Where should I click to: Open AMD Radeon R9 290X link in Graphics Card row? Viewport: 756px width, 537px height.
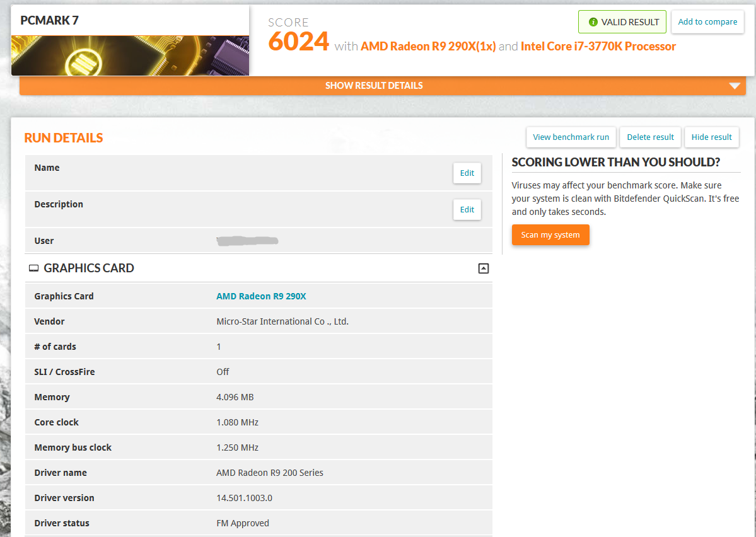coord(261,296)
